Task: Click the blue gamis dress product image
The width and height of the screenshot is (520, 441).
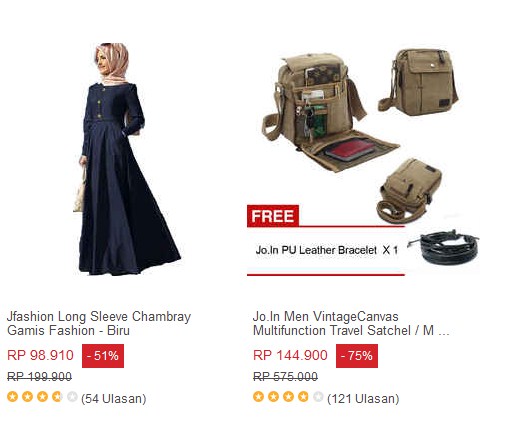Action: tap(127, 159)
